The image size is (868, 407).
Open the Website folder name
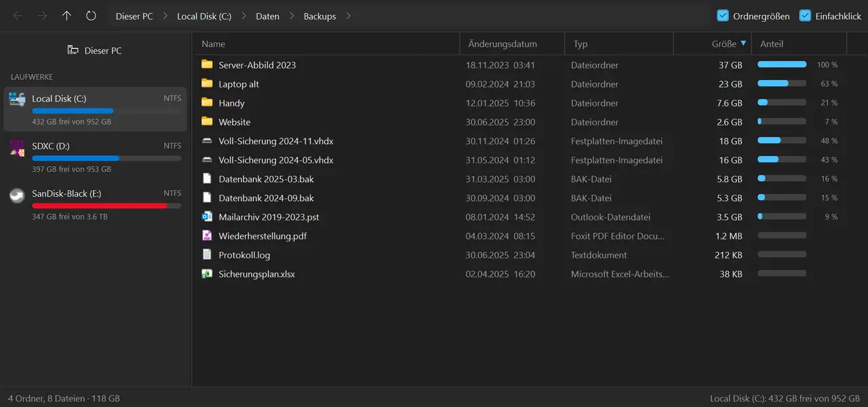point(235,122)
